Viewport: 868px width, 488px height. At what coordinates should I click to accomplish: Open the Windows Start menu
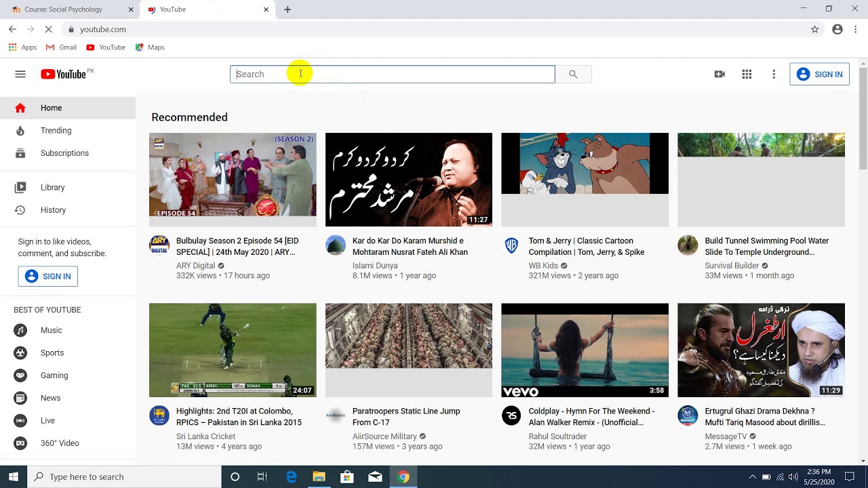pyautogui.click(x=14, y=476)
